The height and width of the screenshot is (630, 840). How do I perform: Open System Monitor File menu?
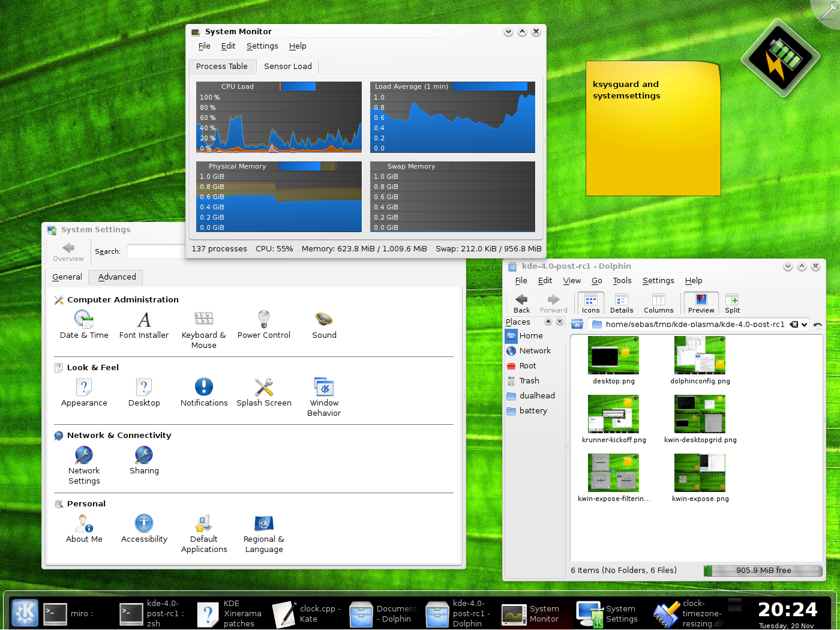tap(204, 46)
